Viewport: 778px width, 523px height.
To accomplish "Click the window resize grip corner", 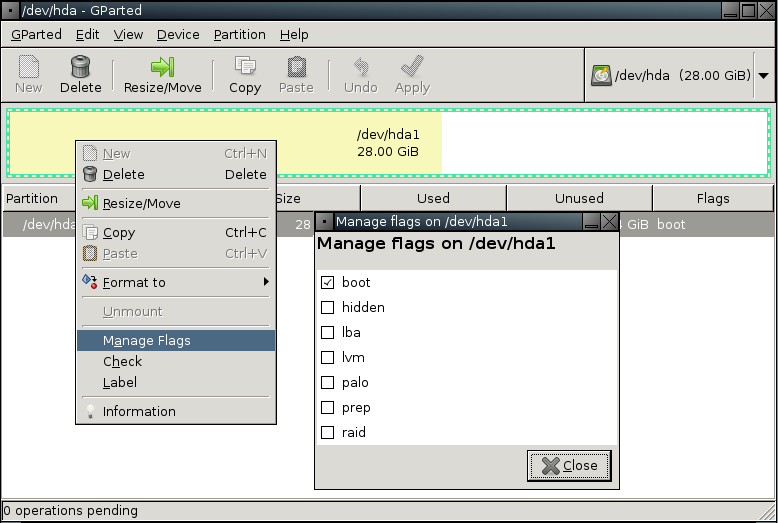I will tap(766, 511).
